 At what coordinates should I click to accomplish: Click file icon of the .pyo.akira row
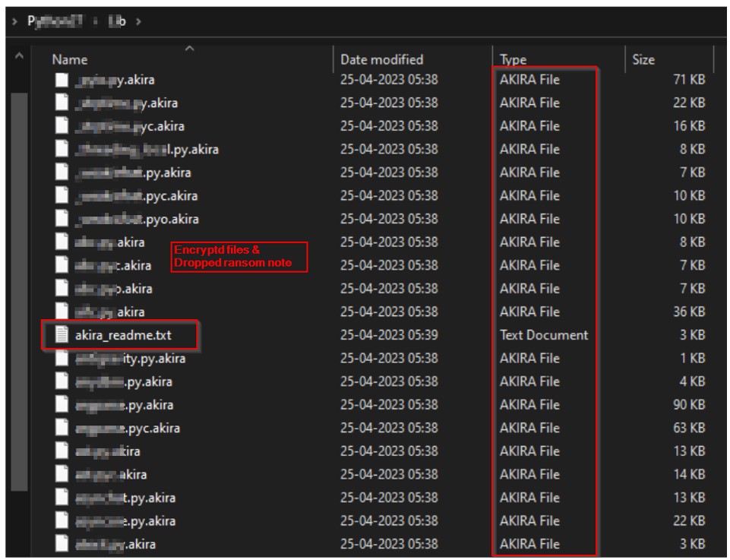point(62,219)
